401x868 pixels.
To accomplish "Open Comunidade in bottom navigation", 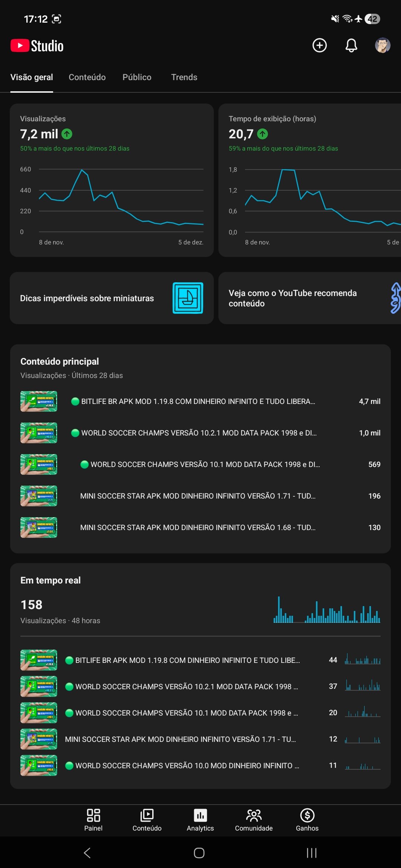I will 254,820.
